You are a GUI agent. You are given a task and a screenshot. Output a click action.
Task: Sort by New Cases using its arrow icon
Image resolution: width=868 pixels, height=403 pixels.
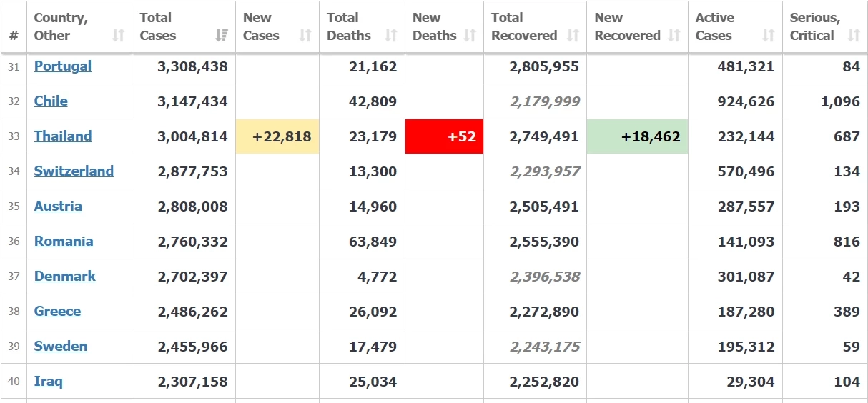pos(305,35)
